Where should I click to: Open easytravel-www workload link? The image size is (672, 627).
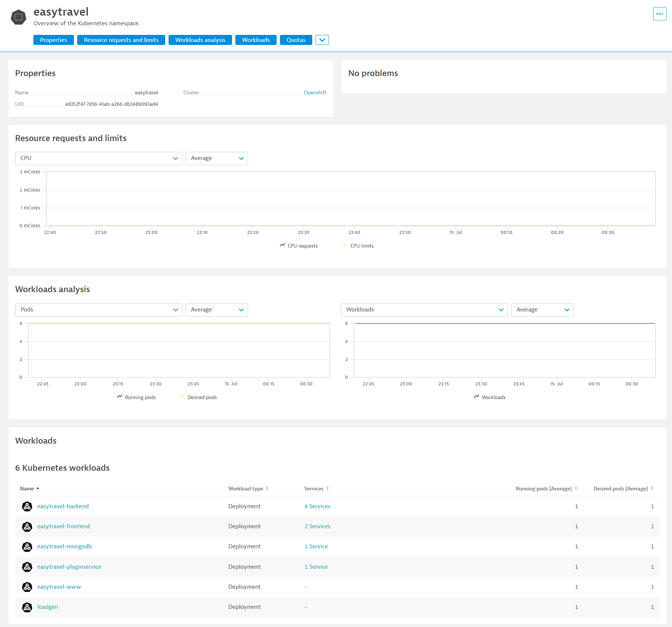(59, 587)
